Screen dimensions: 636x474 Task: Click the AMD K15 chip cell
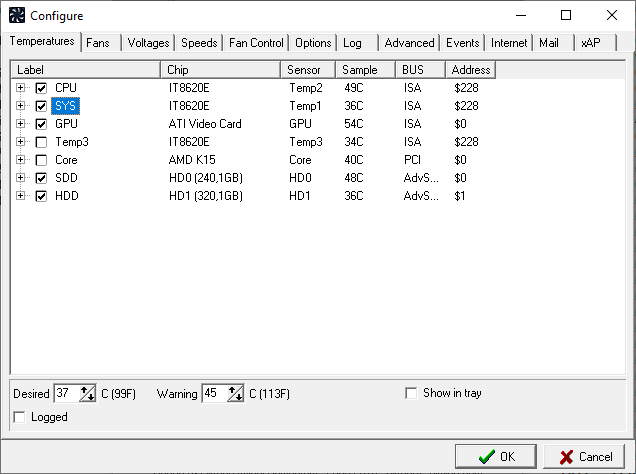[192, 160]
